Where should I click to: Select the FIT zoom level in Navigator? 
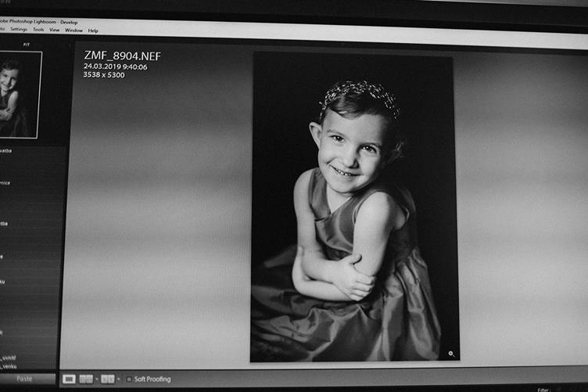pyautogui.click(x=27, y=45)
